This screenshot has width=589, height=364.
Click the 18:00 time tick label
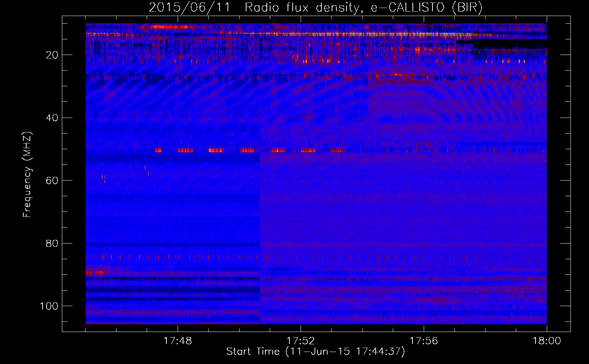point(547,341)
